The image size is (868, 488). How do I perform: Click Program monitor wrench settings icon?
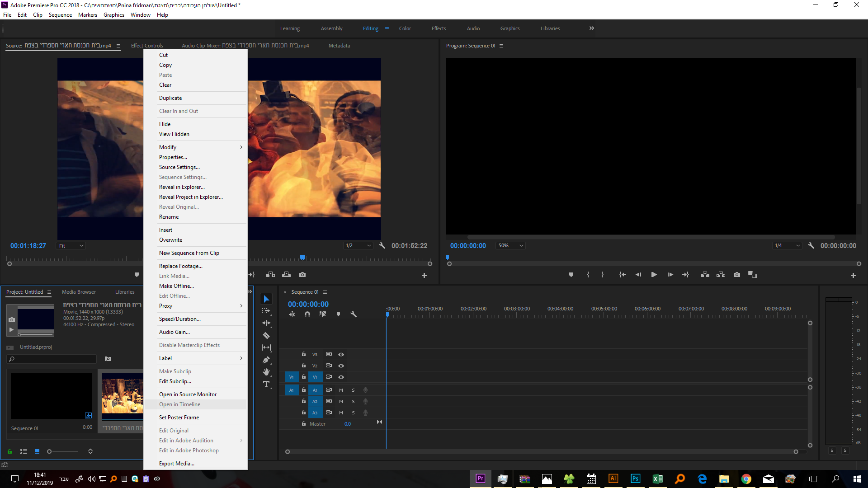click(x=811, y=246)
